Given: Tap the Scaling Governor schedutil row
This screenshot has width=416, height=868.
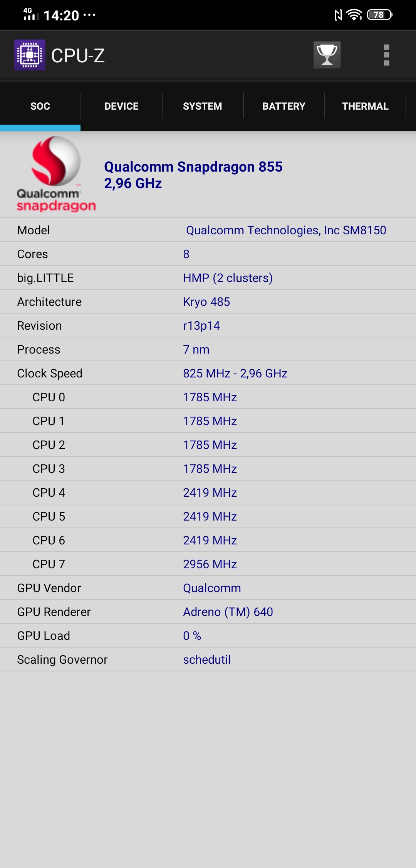Looking at the screenshot, I should click(x=208, y=659).
